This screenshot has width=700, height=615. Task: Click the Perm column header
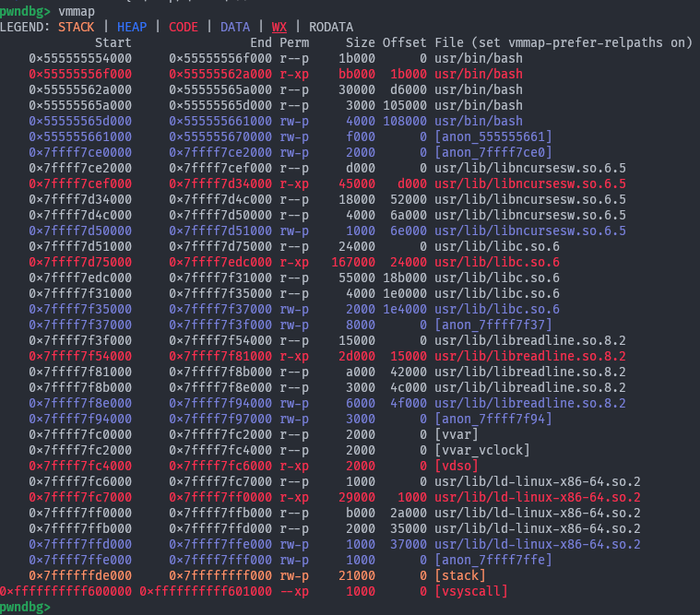(x=294, y=42)
